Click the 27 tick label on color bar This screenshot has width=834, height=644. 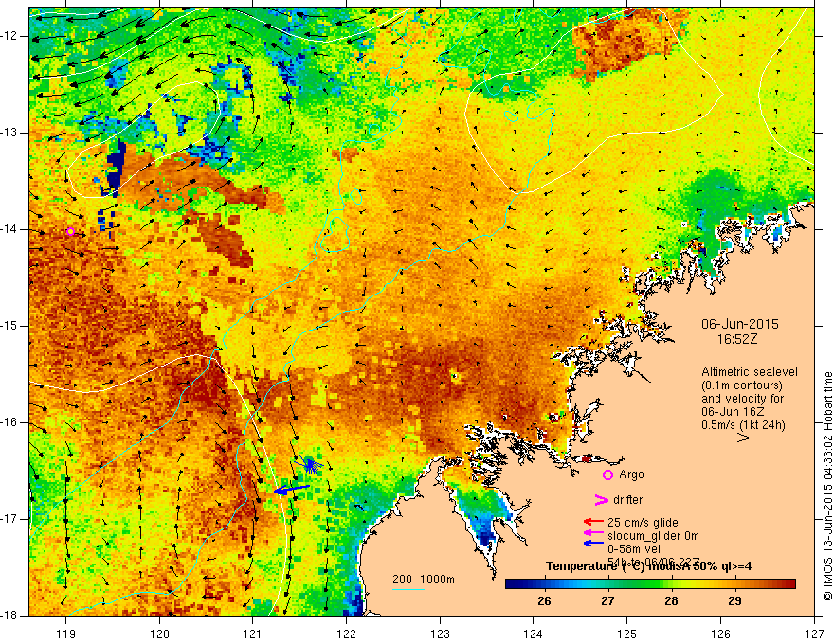tap(607, 601)
